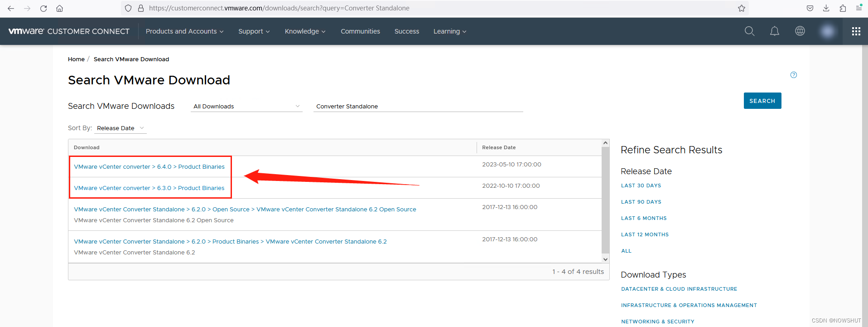
Task: Filter by LAST 90 DAYS
Action: 641,202
